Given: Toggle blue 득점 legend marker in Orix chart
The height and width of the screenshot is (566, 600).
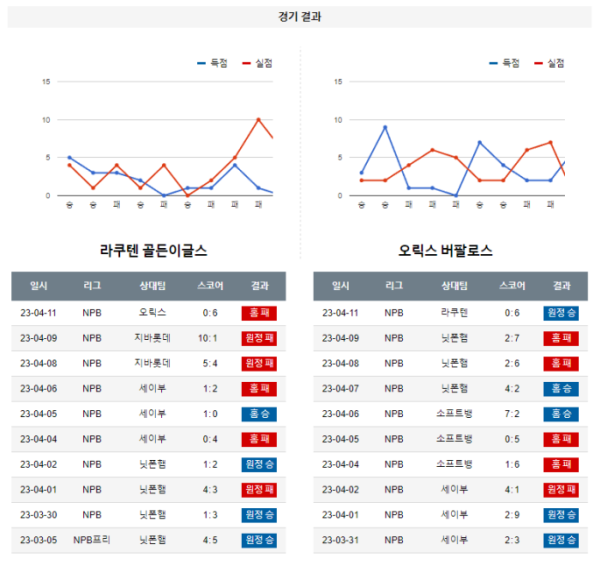Looking at the screenshot, I should 493,63.
